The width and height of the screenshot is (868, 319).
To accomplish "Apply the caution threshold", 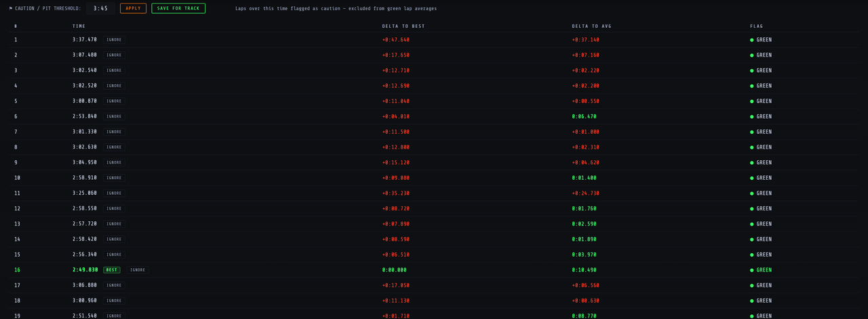I will point(133,8).
